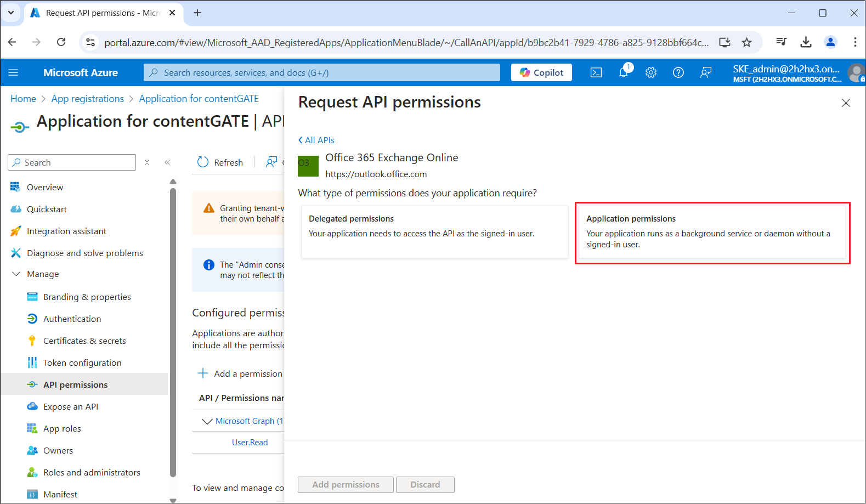Screen dimensions: 866x504
Task: Click the help question mark icon
Action: [x=678, y=72]
